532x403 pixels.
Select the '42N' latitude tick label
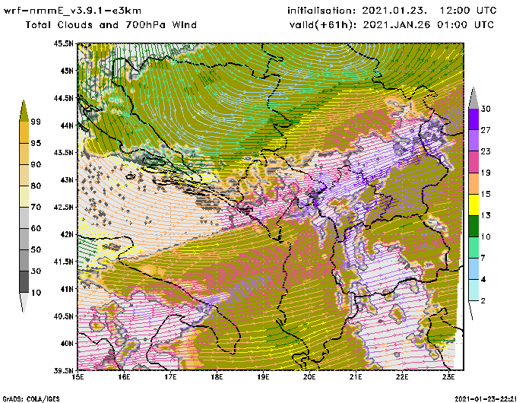coord(67,234)
